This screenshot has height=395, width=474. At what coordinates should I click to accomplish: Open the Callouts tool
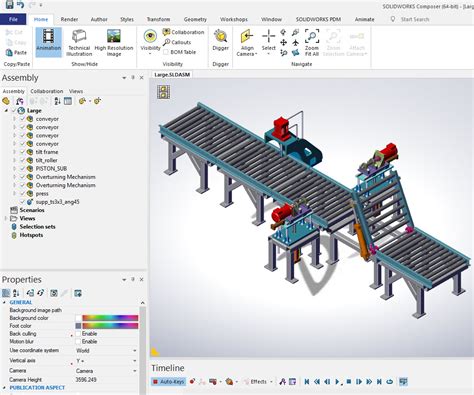(177, 42)
